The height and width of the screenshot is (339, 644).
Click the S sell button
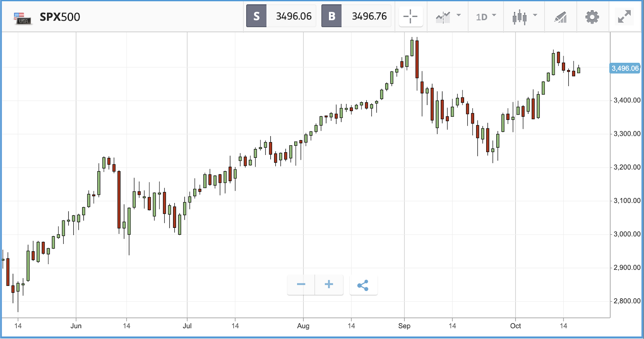tap(256, 16)
